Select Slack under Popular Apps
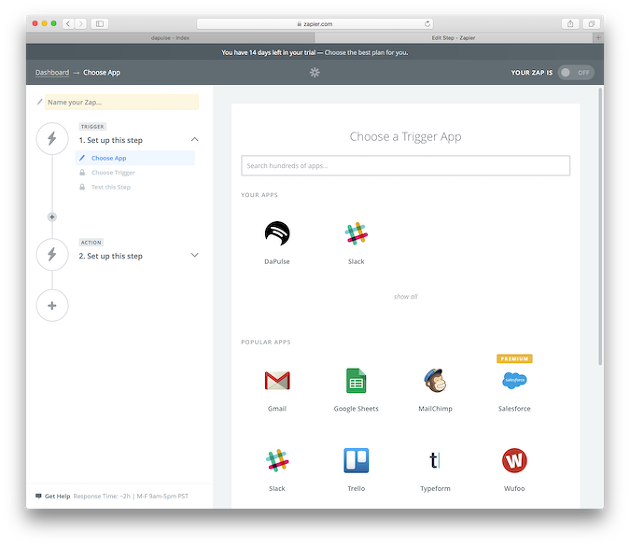This screenshot has width=630, height=546. pyautogui.click(x=277, y=460)
